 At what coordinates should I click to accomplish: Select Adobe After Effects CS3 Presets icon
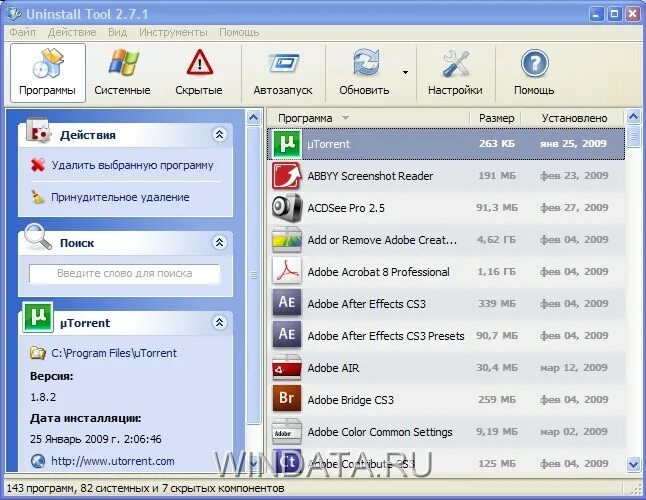point(287,336)
